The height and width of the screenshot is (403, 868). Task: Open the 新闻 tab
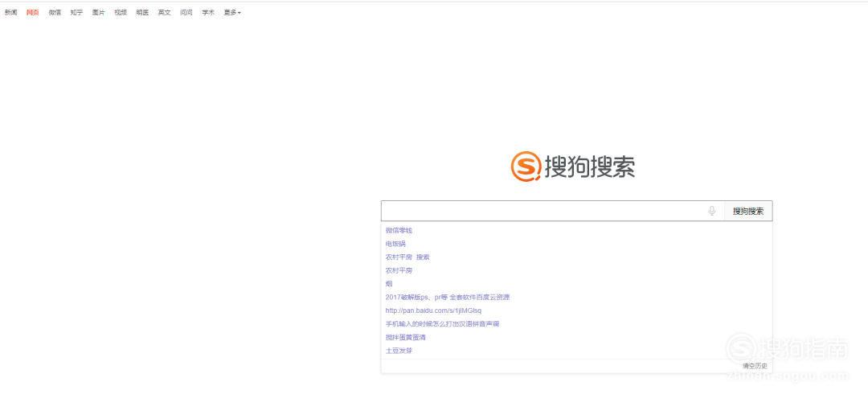click(10, 13)
